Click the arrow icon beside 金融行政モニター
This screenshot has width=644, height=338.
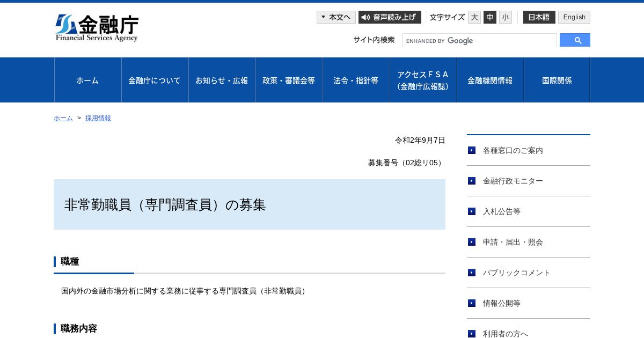472,181
